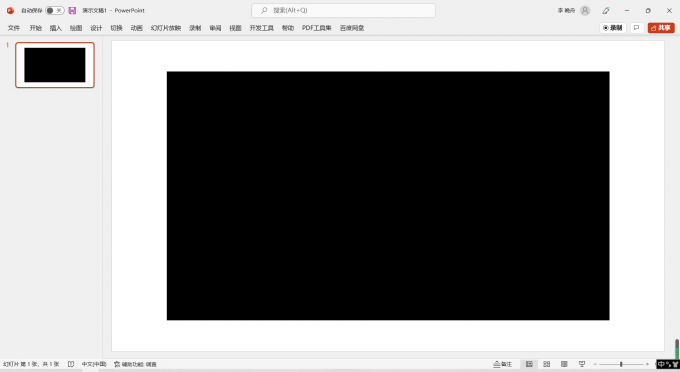Close the PowerPoint window
The width and height of the screenshot is (680, 372).
point(669,10)
